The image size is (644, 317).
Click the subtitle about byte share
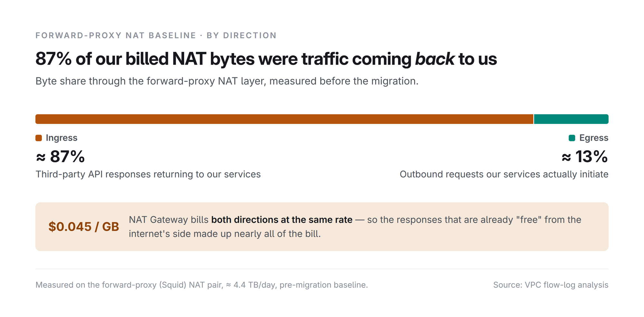click(x=227, y=81)
